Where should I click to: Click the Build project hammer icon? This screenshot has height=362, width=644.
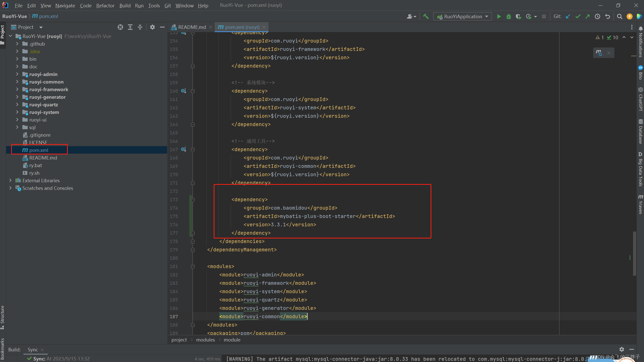pos(426,16)
